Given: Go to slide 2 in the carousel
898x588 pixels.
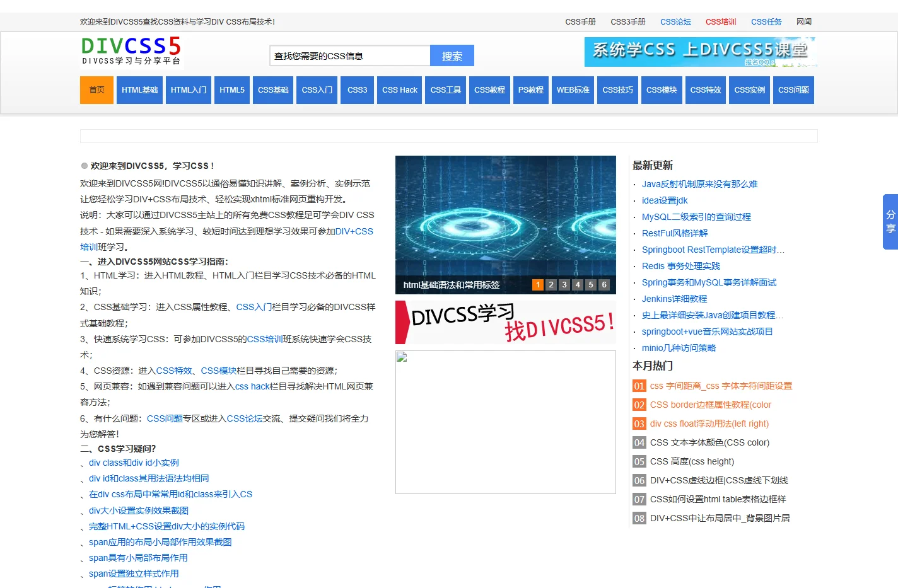Looking at the screenshot, I should point(551,285).
